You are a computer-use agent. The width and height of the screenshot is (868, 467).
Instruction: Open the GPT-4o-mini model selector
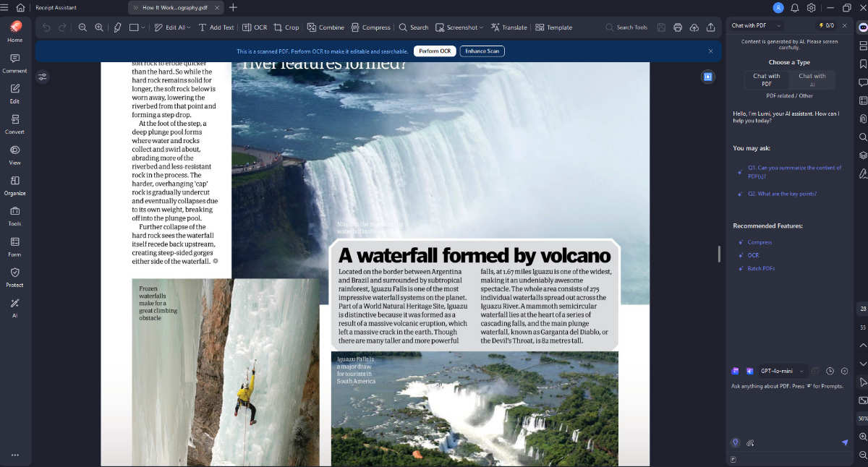coord(780,371)
